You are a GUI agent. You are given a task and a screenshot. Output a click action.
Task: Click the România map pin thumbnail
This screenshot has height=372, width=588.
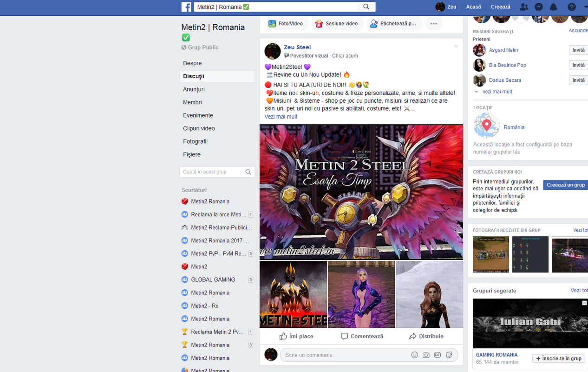(486, 126)
